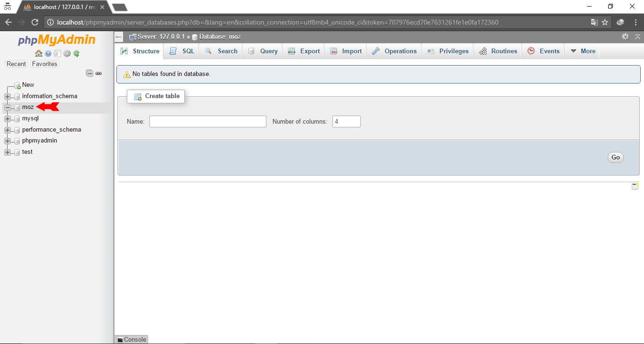Open the SQL query window icon

[x=57, y=53]
